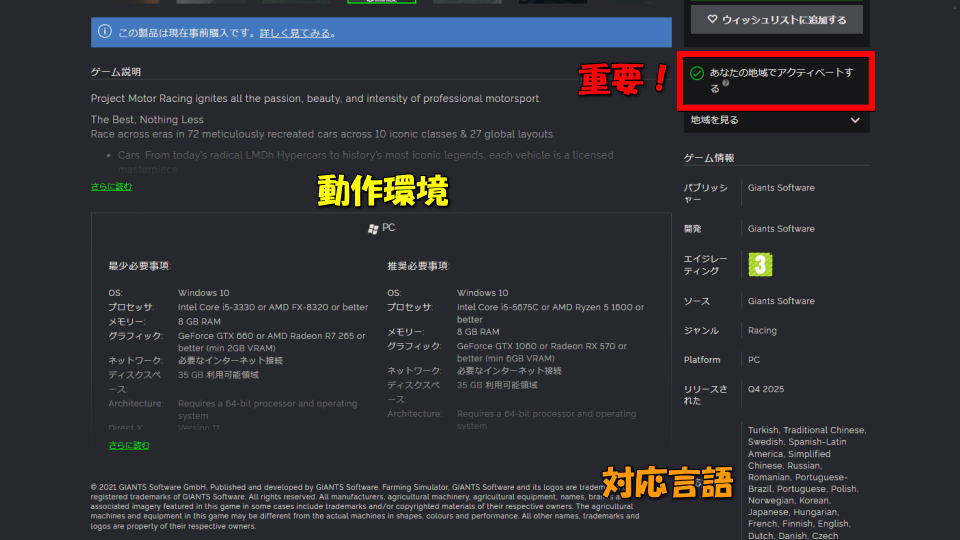The width and height of the screenshot is (960, 540).
Task: Expand the 地域を見る region dropdown
Action: (776, 120)
